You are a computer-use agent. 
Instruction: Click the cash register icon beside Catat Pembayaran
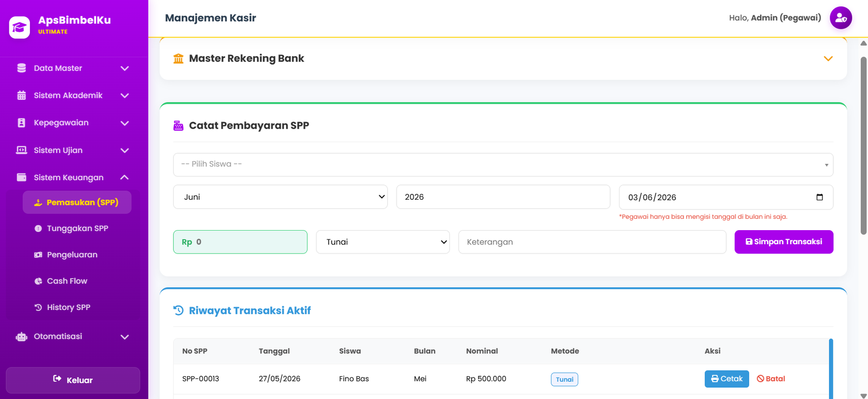tap(178, 125)
